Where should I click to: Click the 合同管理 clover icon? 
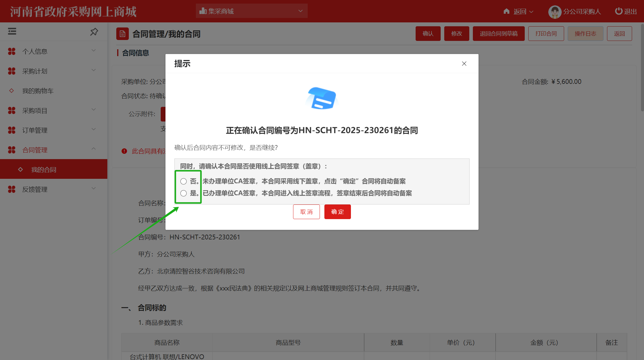coord(12,150)
